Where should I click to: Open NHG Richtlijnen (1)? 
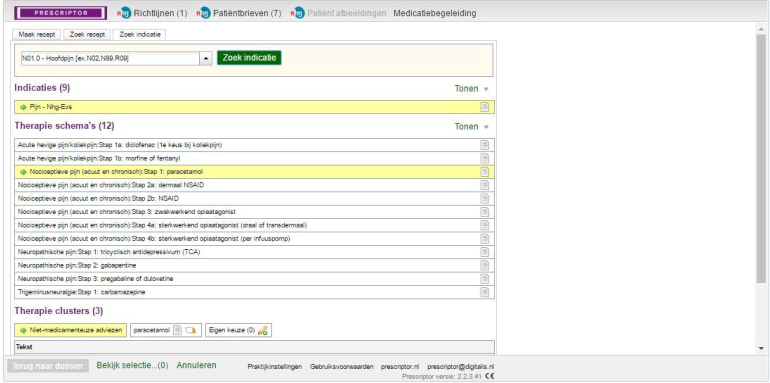[x=160, y=13]
